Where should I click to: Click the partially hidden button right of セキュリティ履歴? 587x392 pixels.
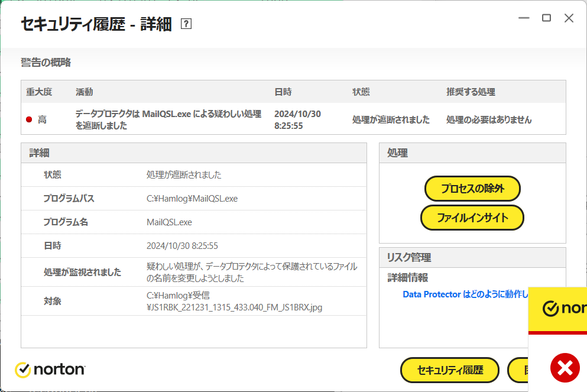pos(519,370)
